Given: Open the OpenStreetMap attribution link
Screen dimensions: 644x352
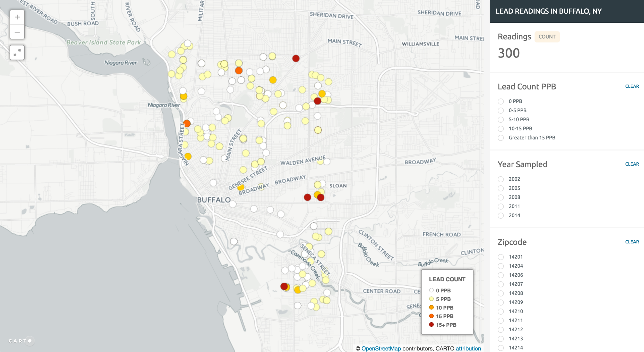Looking at the screenshot, I should click(x=381, y=348).
